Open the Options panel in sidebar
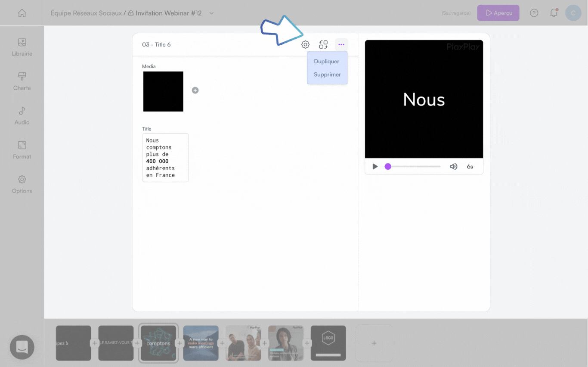 point(22,184)
